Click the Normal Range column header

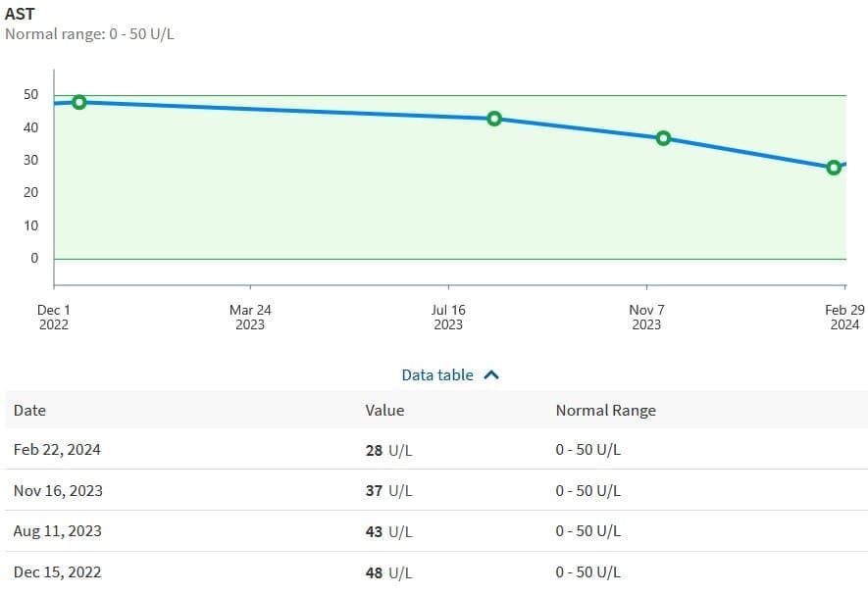[x=605, y=411]
